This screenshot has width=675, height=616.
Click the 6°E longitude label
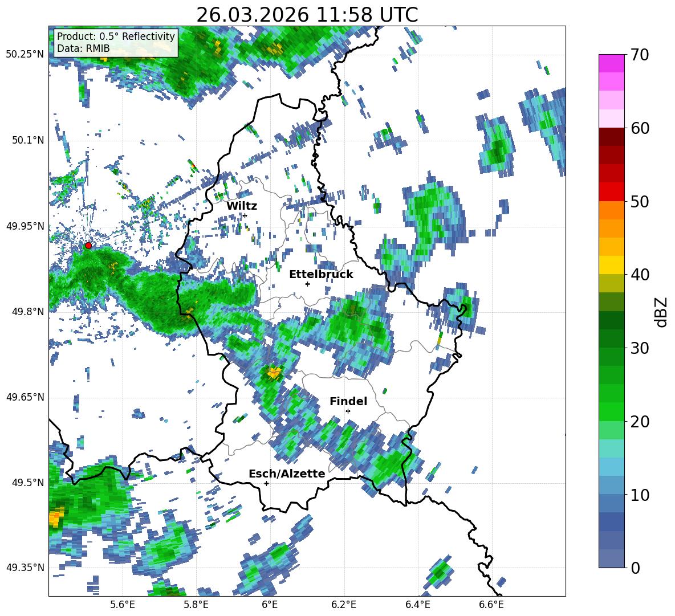pos(270,605)
